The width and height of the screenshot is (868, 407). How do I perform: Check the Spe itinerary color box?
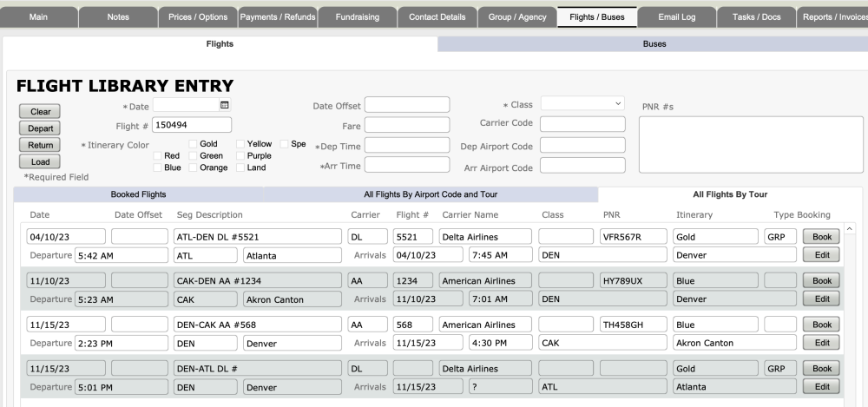284,144
